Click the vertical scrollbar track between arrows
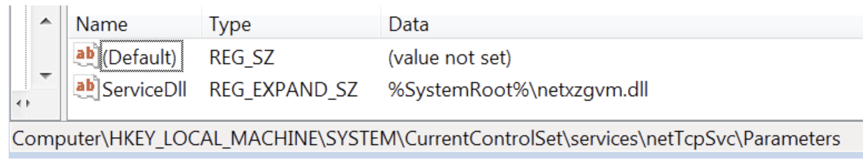This screenshot has width=868, height=164. click(x=46, y=48)
